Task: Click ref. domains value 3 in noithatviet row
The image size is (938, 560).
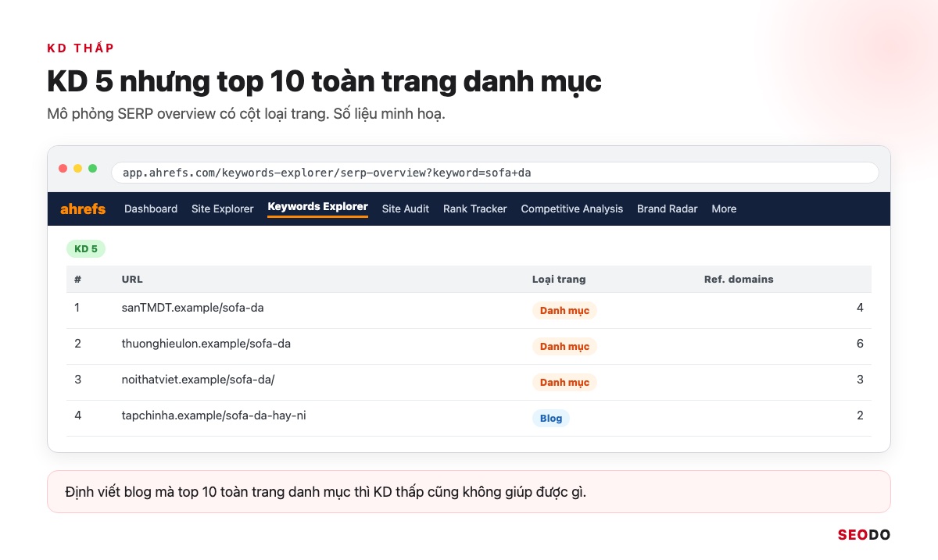Action: (x=860, y=380)
